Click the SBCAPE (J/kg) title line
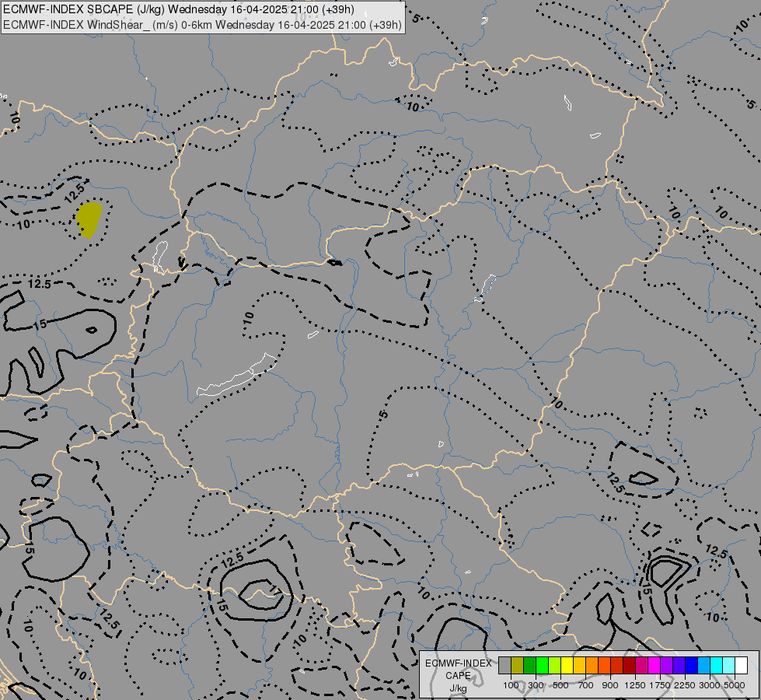The image size is (761, 700). point(179,9)
